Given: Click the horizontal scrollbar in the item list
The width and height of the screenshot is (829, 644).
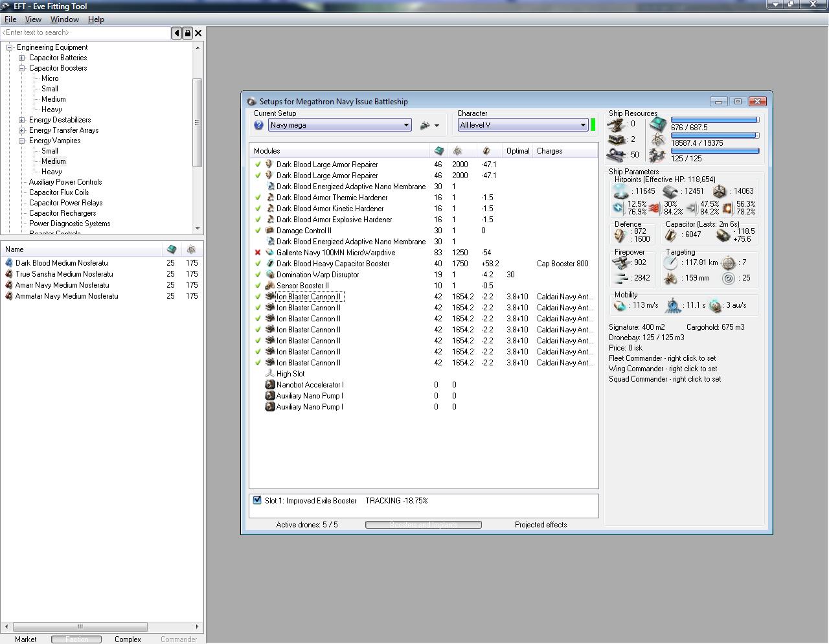Looking at the screenshot, I should click(x=80, y=627).
